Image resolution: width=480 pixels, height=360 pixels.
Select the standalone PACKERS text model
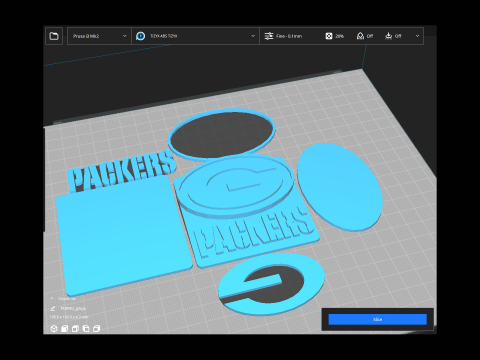(x=122, y=170)
